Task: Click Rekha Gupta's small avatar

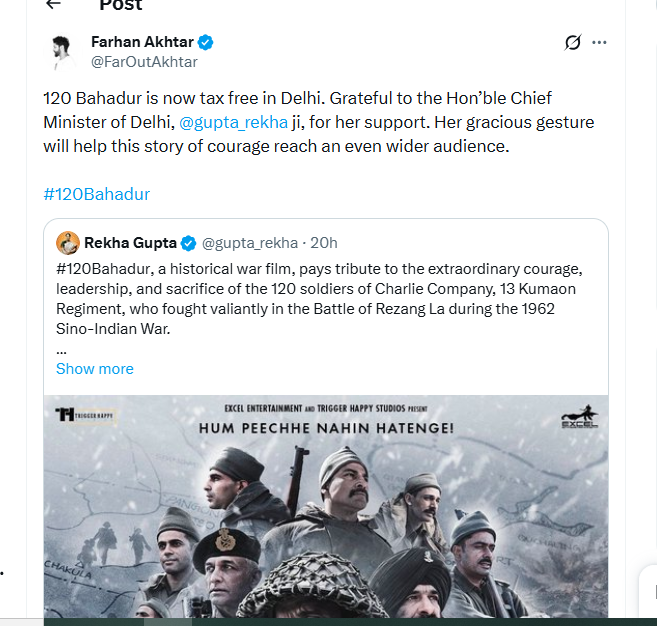Action: tap(68, 243)
